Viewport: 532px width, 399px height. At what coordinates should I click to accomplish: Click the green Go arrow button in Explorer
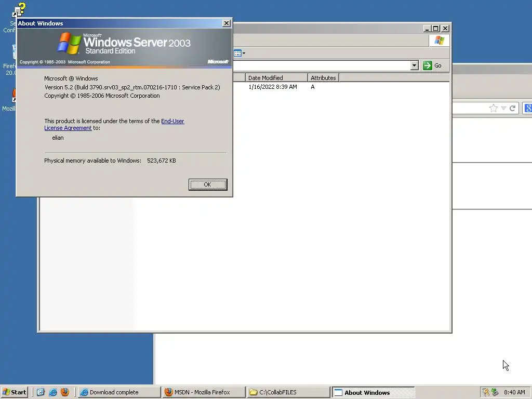[428, 65]
